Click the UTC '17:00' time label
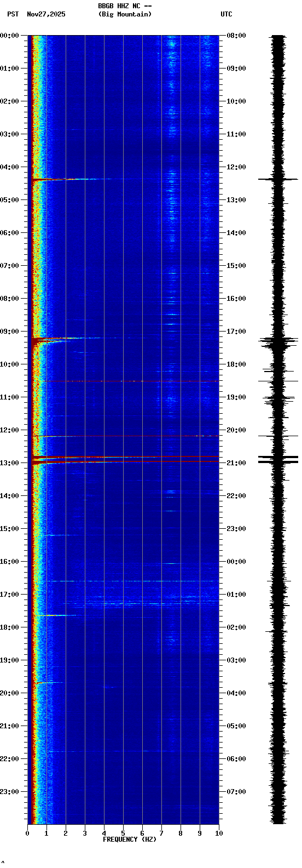 pos(236,332)
